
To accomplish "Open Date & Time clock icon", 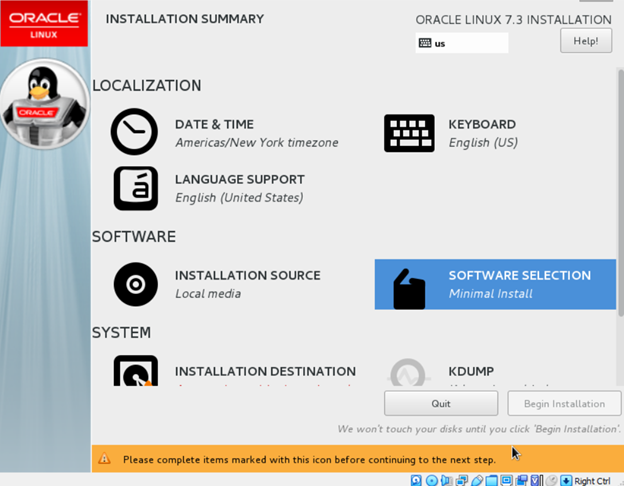I will pyautogui.click(x=134, y=132).
